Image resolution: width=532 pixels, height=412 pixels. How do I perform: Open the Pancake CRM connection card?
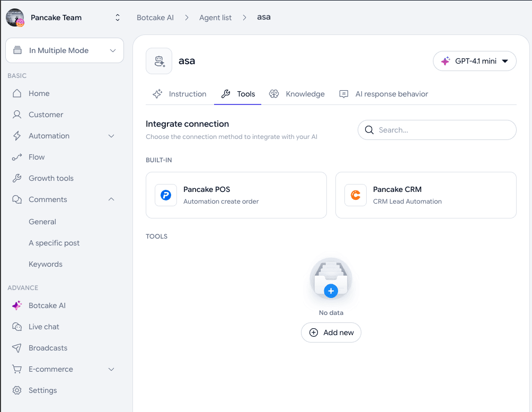point(426,195)
